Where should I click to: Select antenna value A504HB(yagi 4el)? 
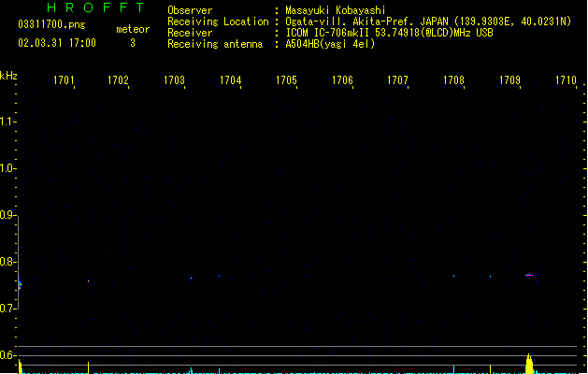click(330, 44)
